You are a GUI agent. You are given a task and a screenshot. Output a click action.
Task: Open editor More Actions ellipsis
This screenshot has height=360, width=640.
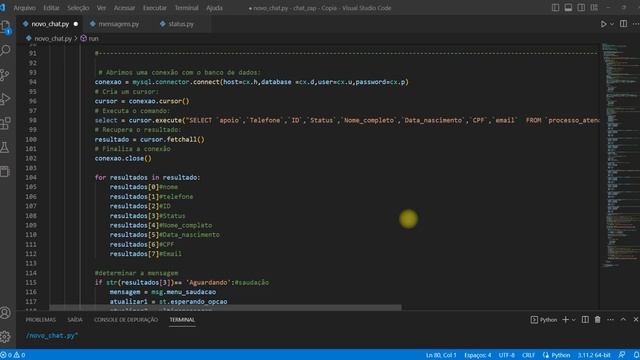tap(636, 24)
